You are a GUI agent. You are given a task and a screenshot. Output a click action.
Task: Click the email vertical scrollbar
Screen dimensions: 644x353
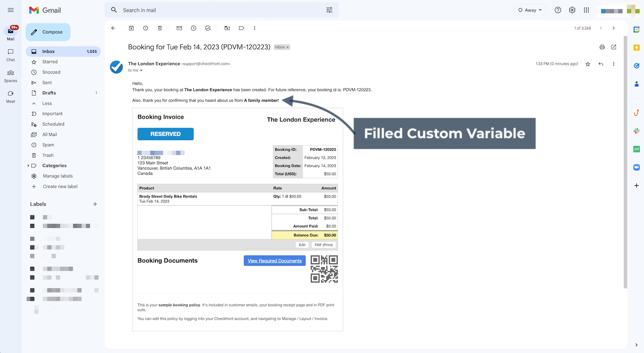click(625, 162)
